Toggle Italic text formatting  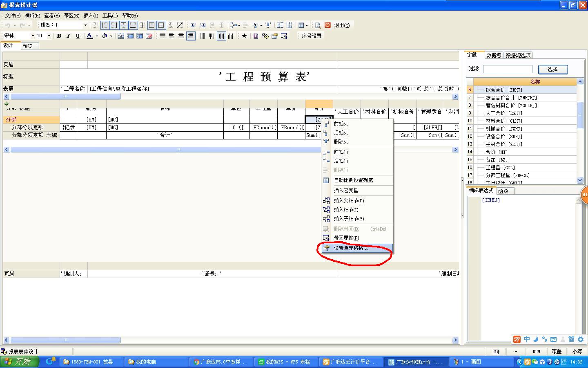tap(68, 36)
